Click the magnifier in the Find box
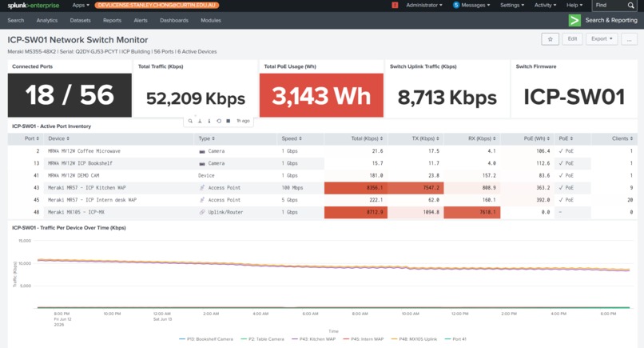The image size is (644, 348). click(630, 5)
